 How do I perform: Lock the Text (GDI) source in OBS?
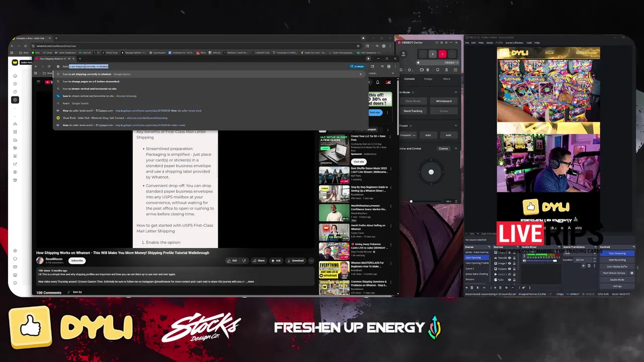pos(514,258)
